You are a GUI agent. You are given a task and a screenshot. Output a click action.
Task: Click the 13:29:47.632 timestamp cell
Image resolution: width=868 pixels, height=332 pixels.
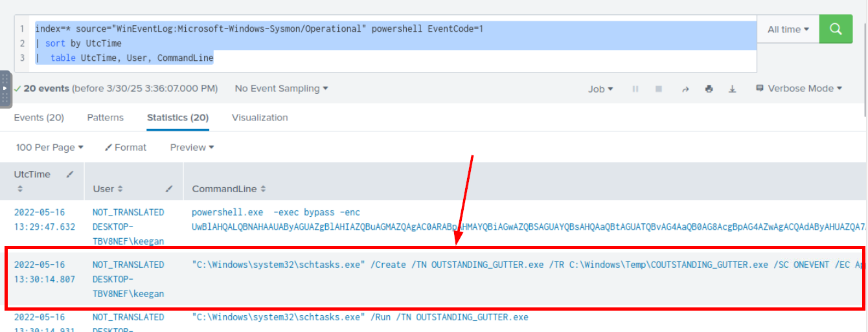click(44, 219)
